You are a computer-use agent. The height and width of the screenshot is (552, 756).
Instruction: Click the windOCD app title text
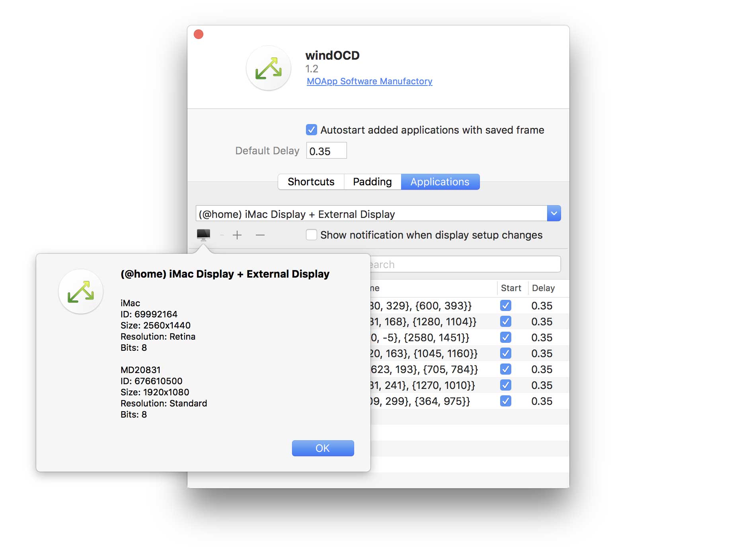click(x=332, y=55)
